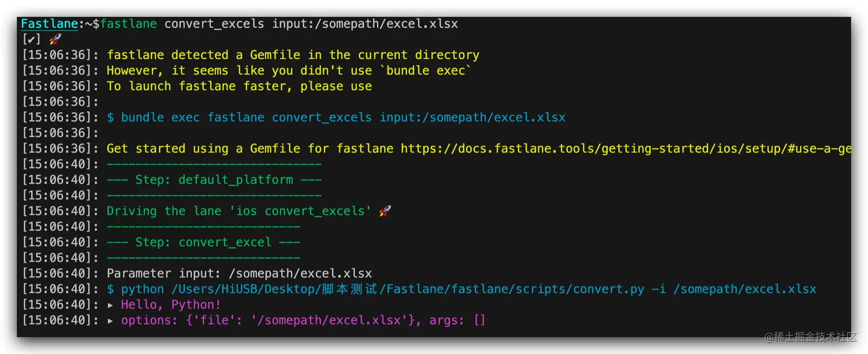868x354 pixels.
Task: Click the 'Fastlane' prompt label
Action: [x=49, y=24]
